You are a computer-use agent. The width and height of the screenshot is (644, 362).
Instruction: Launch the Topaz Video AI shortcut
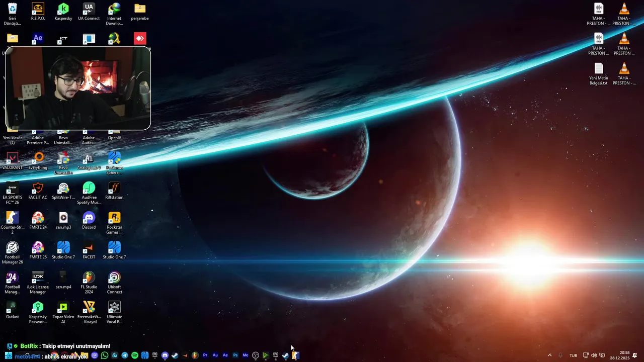(63, 312)
